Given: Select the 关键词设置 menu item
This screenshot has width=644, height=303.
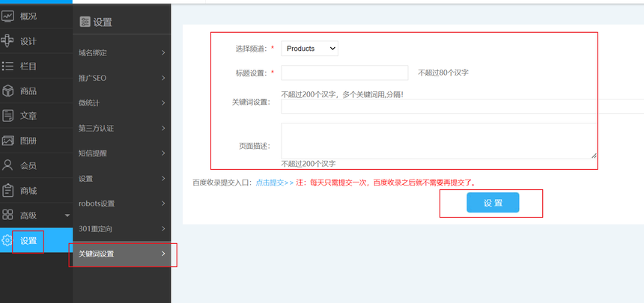Looking at the screenshot, I should tap(97, 254).
